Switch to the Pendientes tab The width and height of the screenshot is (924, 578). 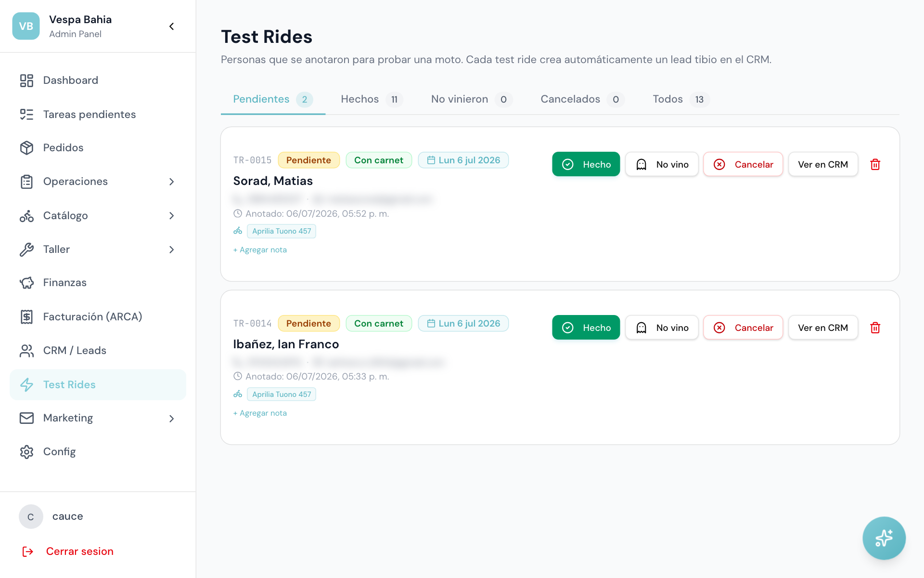click(x=273, y=99)
